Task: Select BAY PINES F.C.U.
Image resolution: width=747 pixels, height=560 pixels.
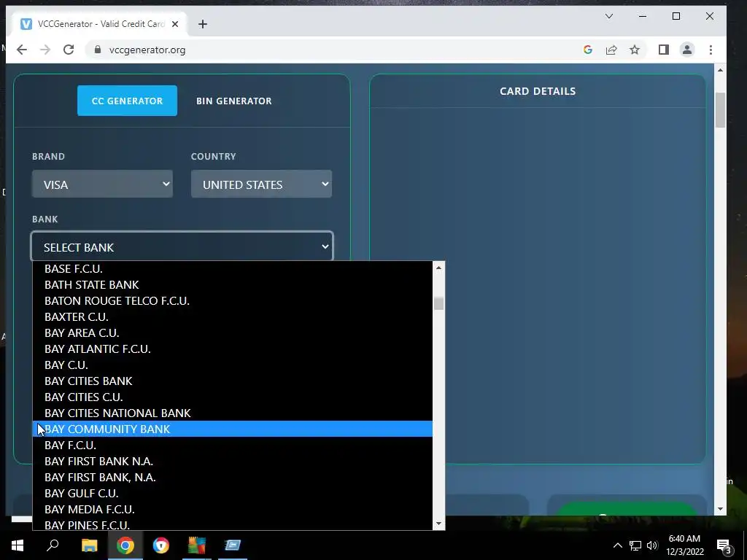Action: (233, 525)
